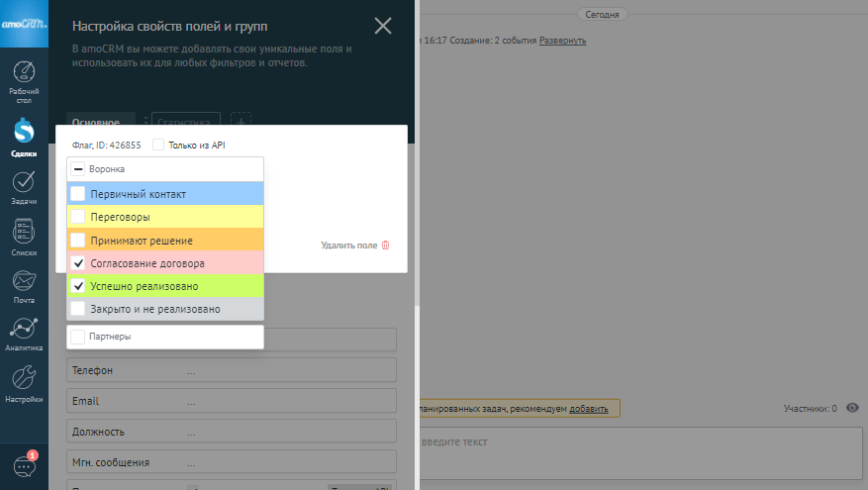
Task: Open the Сделки deals section
Action: pyautogui.click(x=25, y=133)
